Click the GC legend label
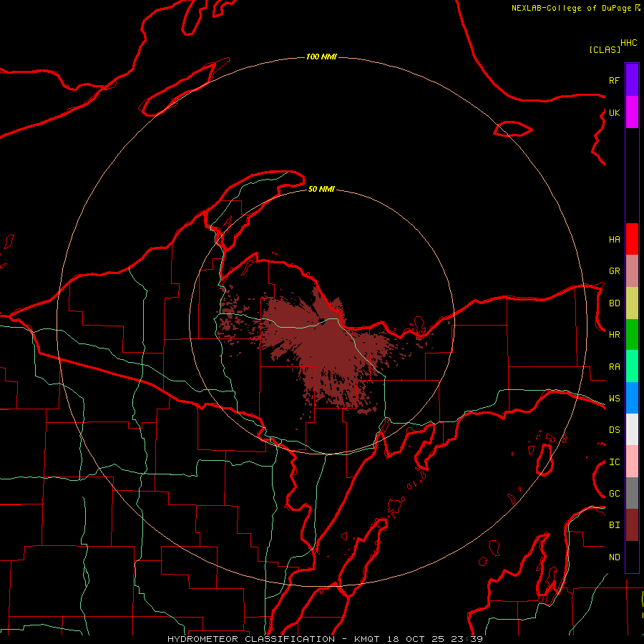644x644 pixels. pos(614,494)
